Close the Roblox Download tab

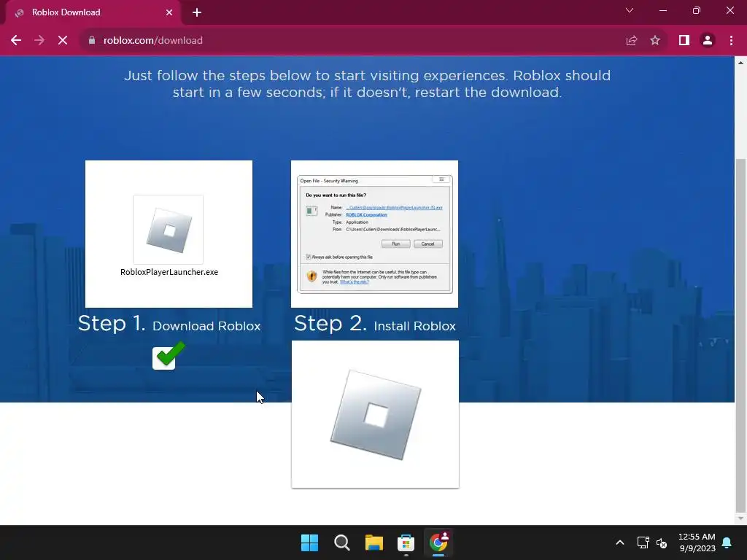(169, 12)
